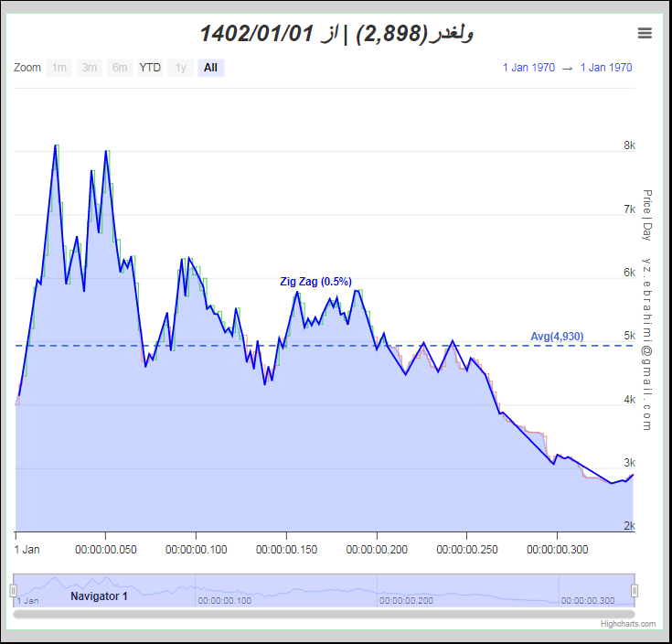Choose the YTD zoom range
The width and height of the screenshot is (672, 644).
point(150,68)
